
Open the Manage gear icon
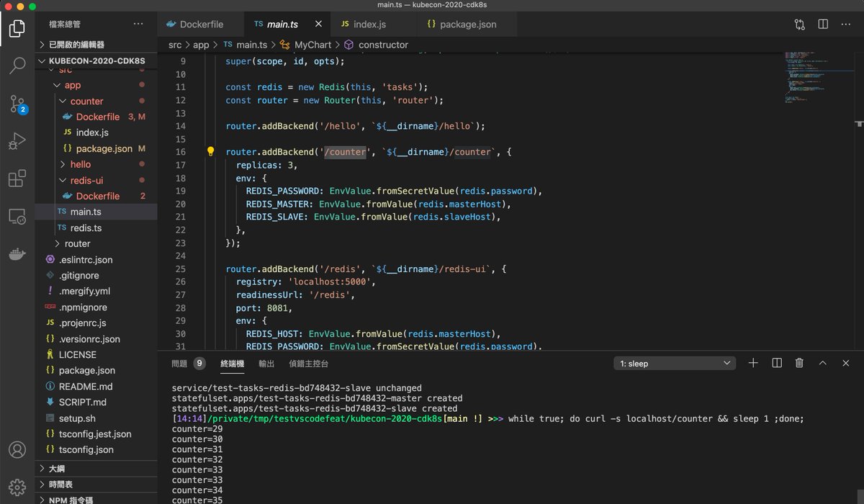pyautogui.click(x=17, y=487)
